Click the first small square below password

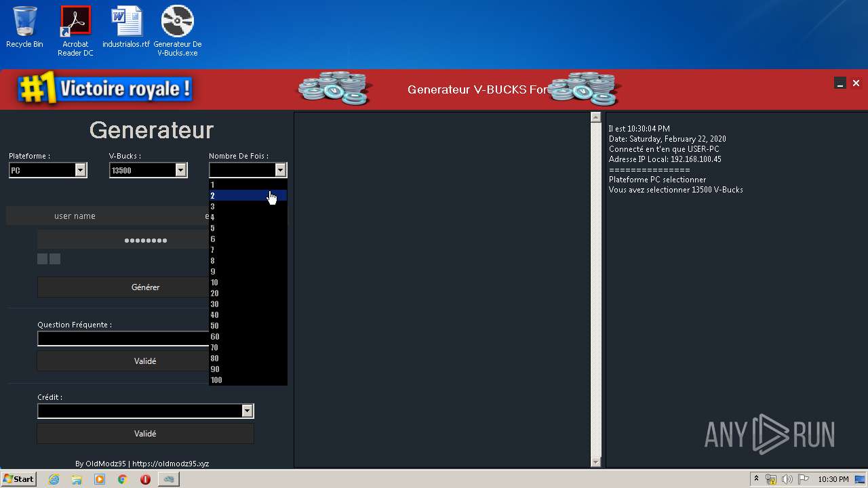(x=42, y=259)
